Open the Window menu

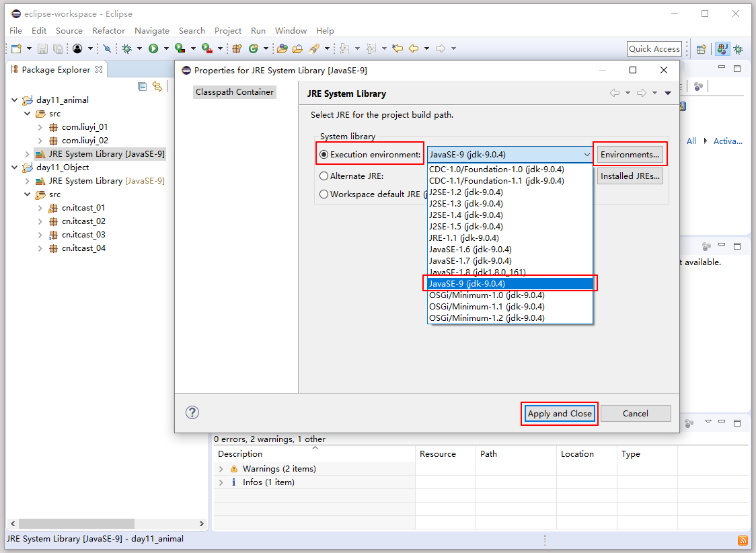pyautogui.click(x=291, y=30)
